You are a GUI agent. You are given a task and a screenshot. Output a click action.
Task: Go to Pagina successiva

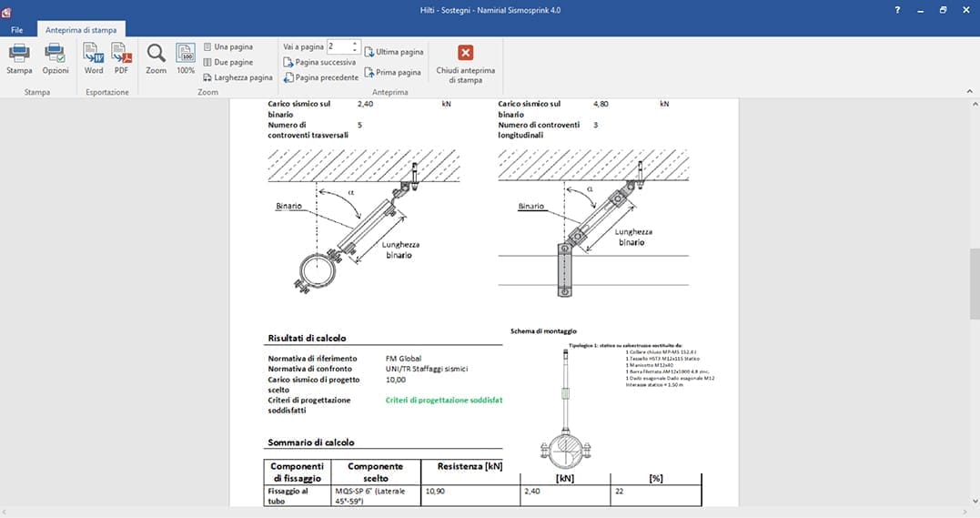point(320,62)
